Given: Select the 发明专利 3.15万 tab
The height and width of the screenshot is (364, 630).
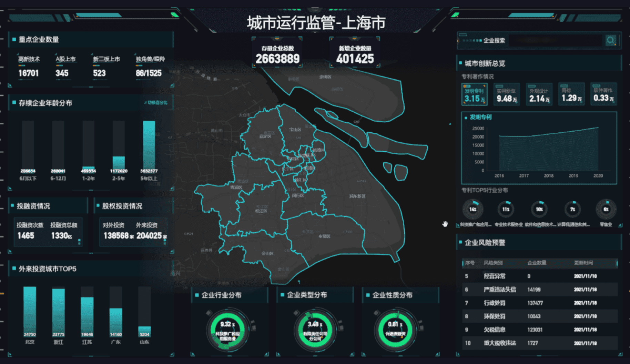Looking at the screenshot, I should click(x=475, y=94).
